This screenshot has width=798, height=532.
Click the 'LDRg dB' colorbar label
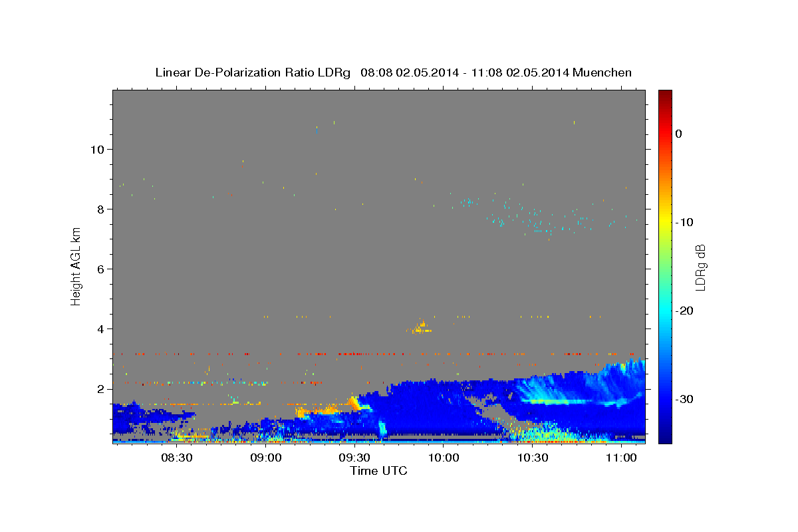tap(700, 267)
